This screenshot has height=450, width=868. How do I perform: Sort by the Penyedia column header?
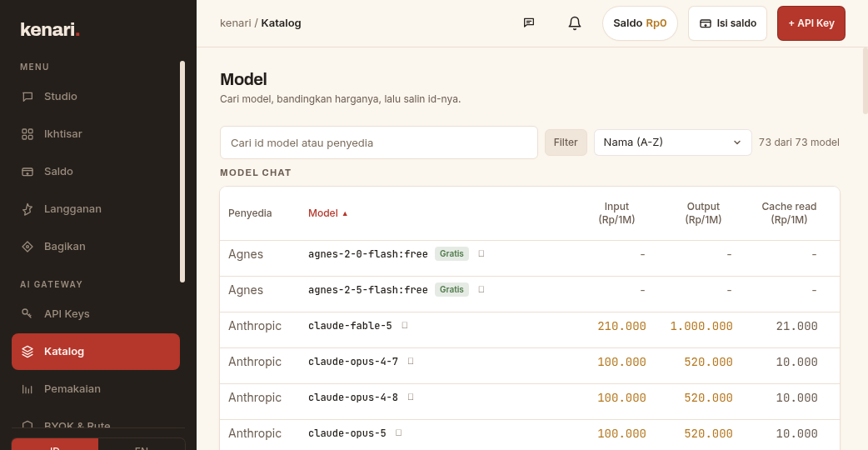pos(250,213)
